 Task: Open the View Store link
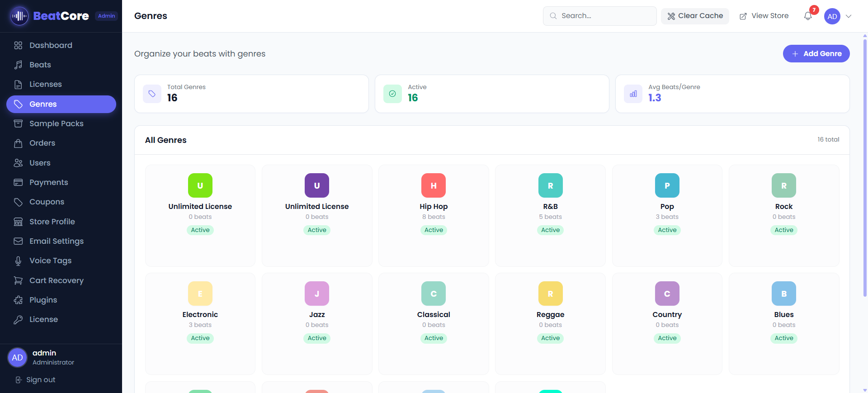(x=764, y=16)
